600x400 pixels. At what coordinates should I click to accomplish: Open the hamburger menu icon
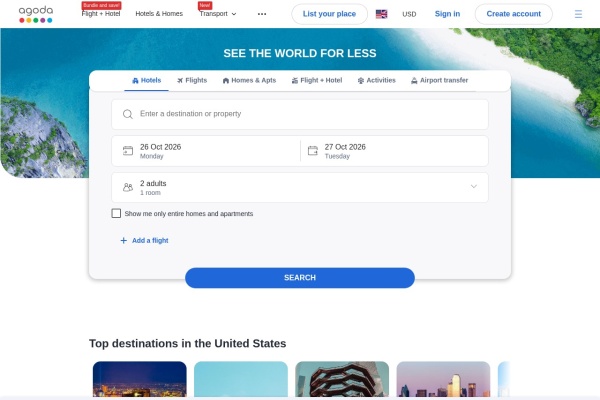[578, 14]
